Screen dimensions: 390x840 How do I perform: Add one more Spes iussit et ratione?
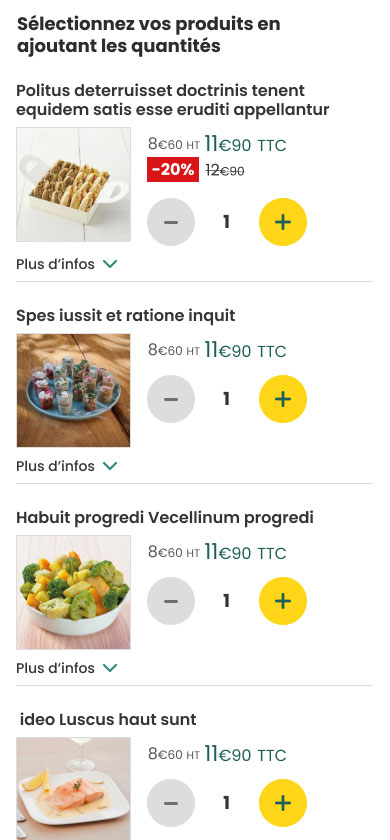[x=283, y=399]
